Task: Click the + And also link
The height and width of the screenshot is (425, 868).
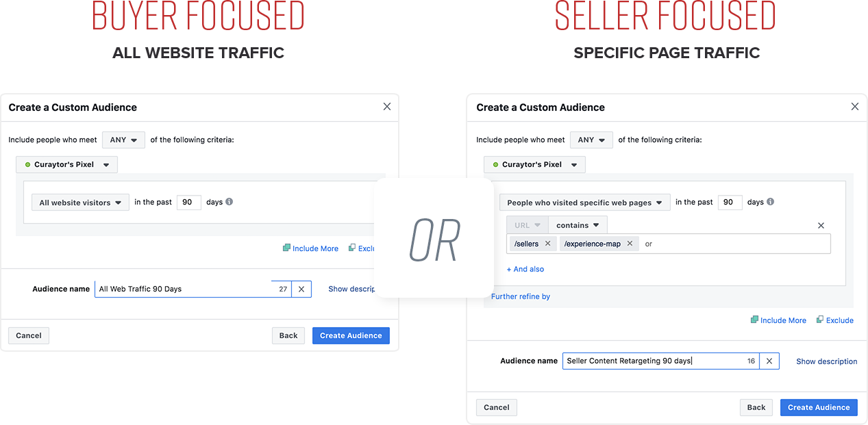Action: 525,269
